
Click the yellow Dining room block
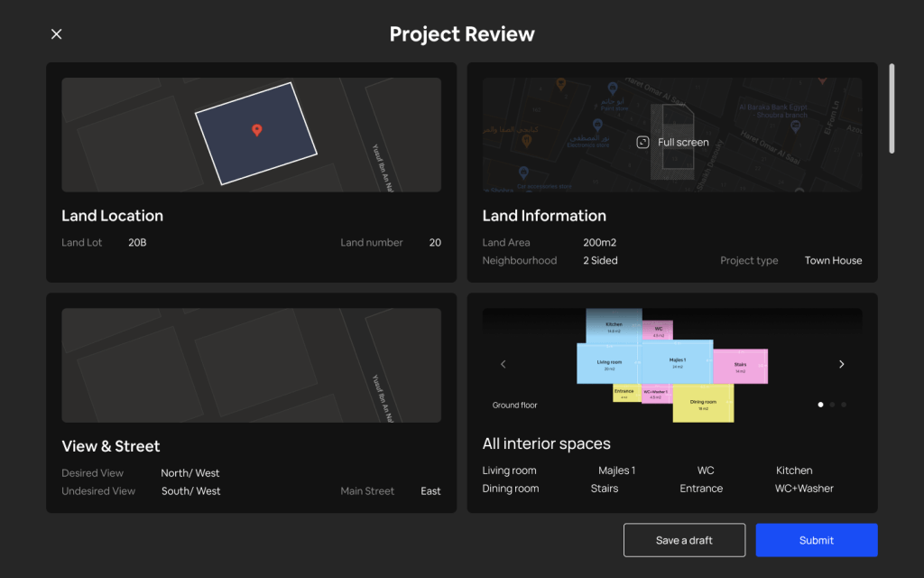point(703,404)
